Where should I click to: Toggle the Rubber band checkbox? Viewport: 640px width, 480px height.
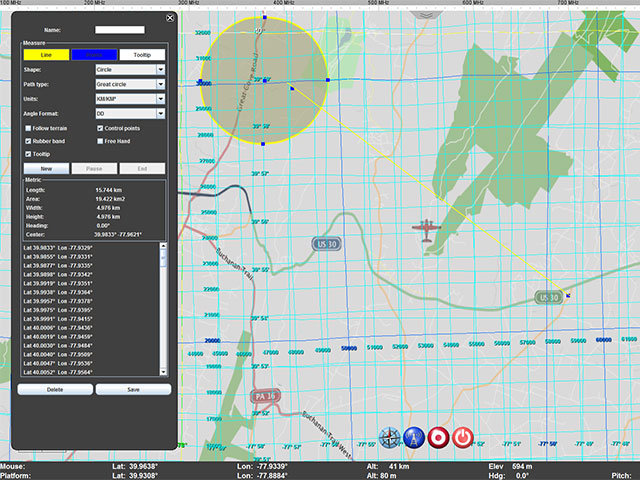(x=27, y=142)
